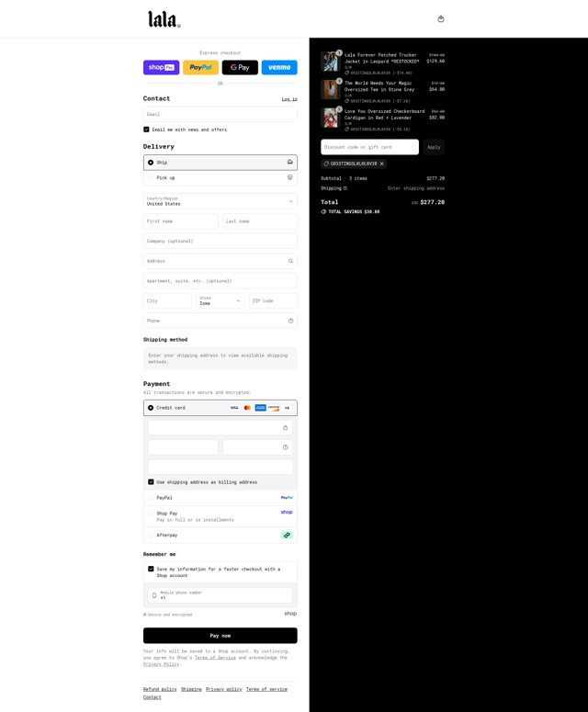Select the Pick up delivery option
588x712 pixels.
[220, 177]
